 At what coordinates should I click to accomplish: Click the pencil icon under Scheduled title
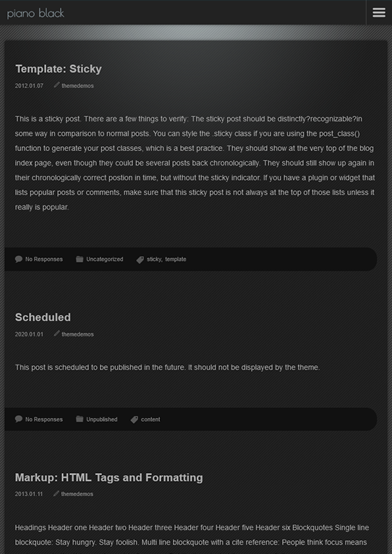pos(56,333)
